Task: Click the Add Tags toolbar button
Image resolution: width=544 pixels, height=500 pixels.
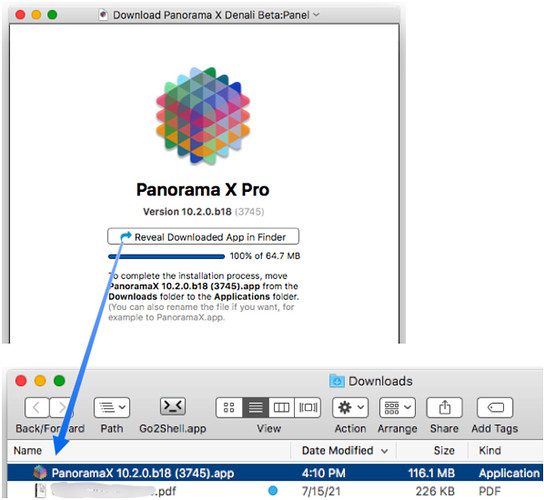Action: tap(495, 407)
